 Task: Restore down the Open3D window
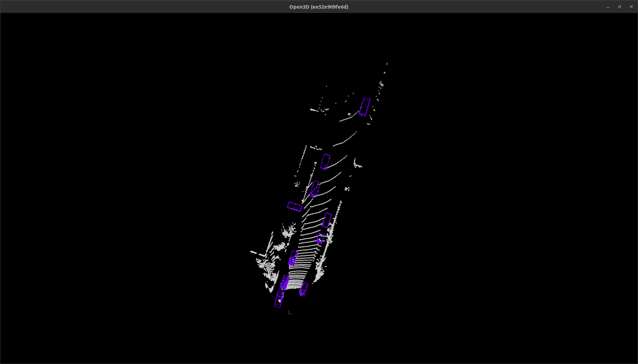point(620,7)
